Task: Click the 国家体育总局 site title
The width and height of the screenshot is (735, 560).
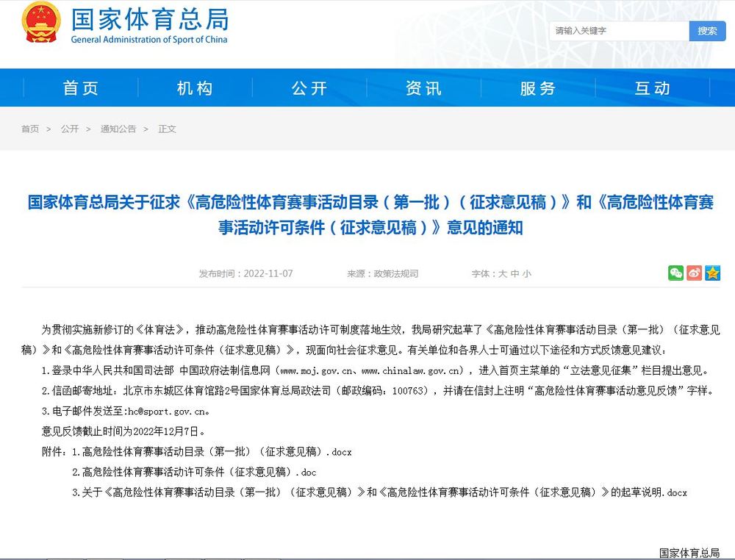Action: click(150, 19)
